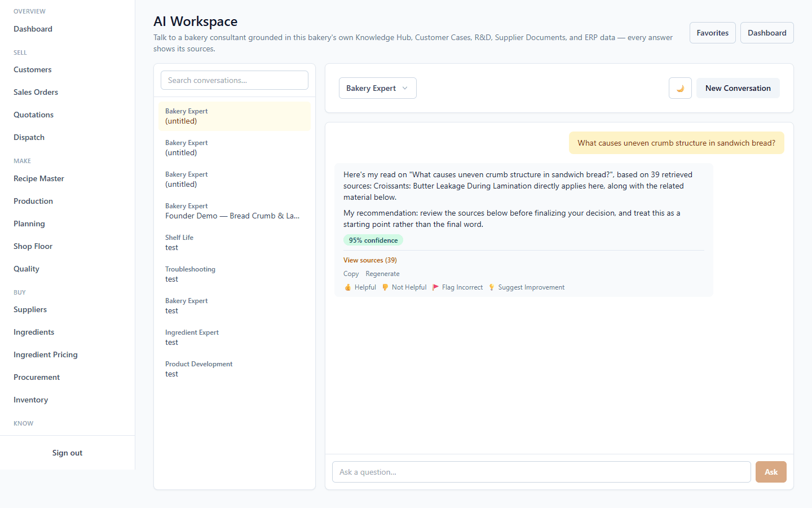This screenshot has width=812, height=508.
Task: Go to Inventory
Action: (30, 400)
